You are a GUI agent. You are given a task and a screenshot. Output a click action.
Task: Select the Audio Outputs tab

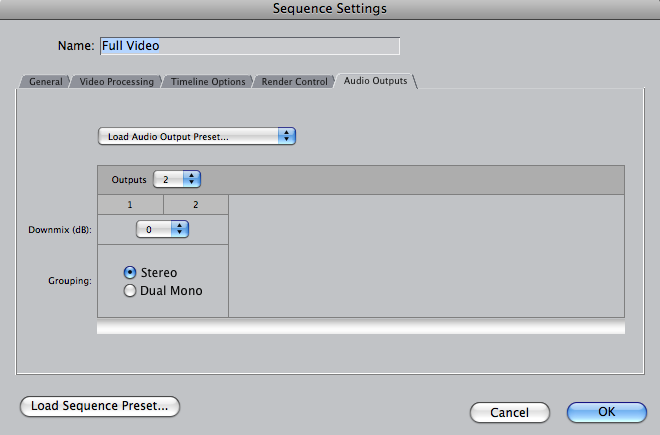click(x=375, y=80)
